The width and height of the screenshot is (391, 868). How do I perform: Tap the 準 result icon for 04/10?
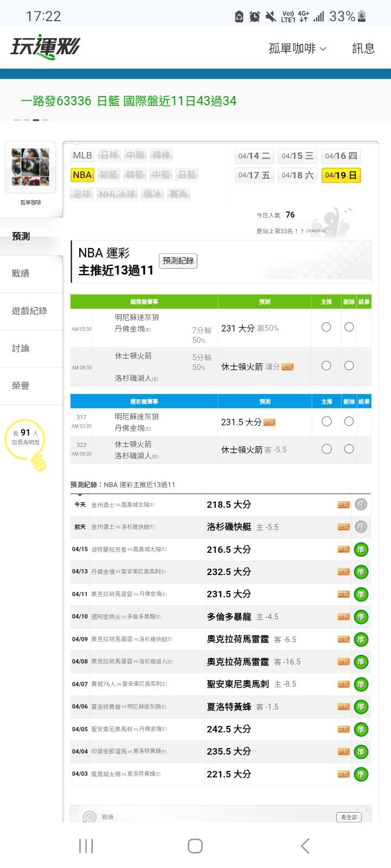click(x=361, y=617)
